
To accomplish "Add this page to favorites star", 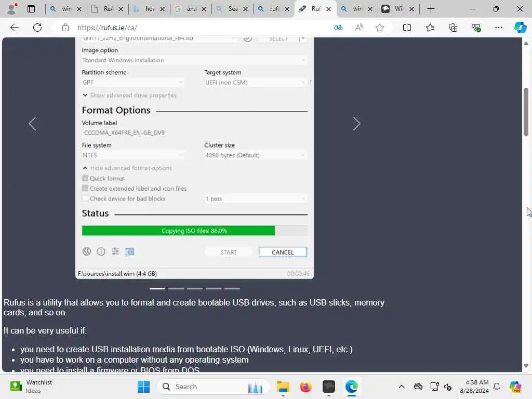I will pyautogui.click(x=380, y=28).
